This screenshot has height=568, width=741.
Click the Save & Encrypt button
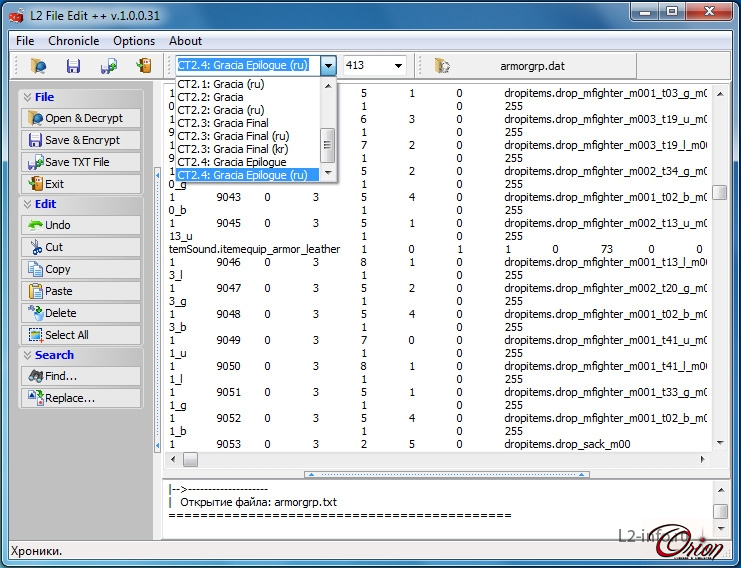[x=81, y=140]
